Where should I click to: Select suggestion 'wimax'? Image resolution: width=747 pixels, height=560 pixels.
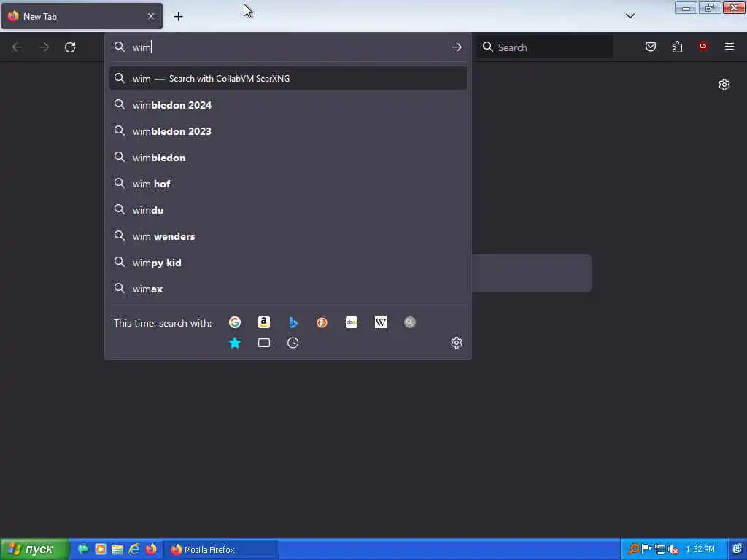tap(287, 289)
